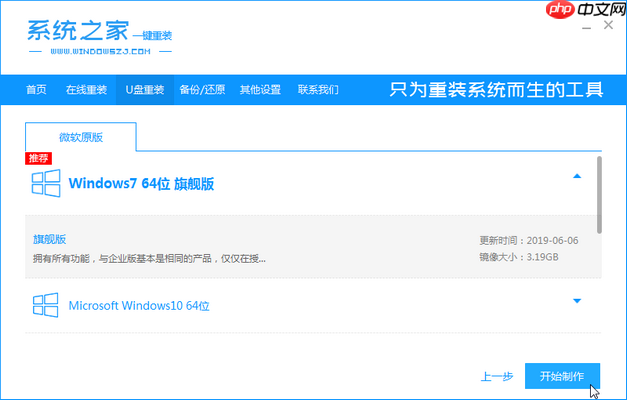627x400 pixels.
Task: Click the 系统之家 logo
Action: tap(100, 37)
